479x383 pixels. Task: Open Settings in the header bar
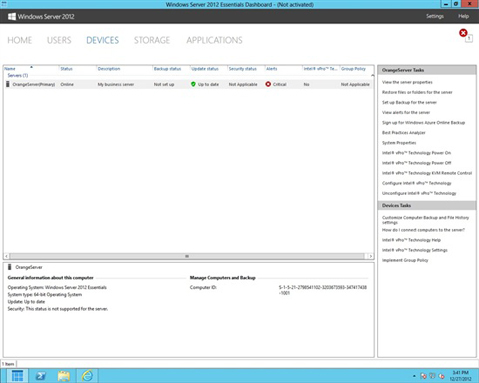click(435, 16)
